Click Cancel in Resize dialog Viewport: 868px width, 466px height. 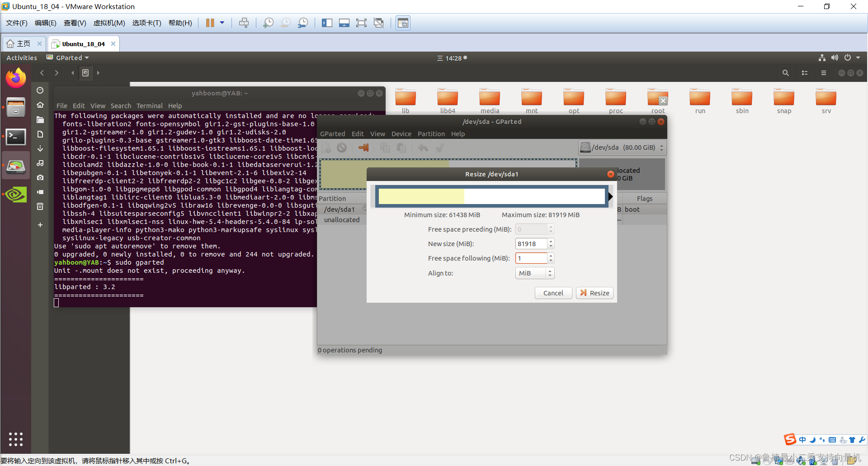[553, 293]
